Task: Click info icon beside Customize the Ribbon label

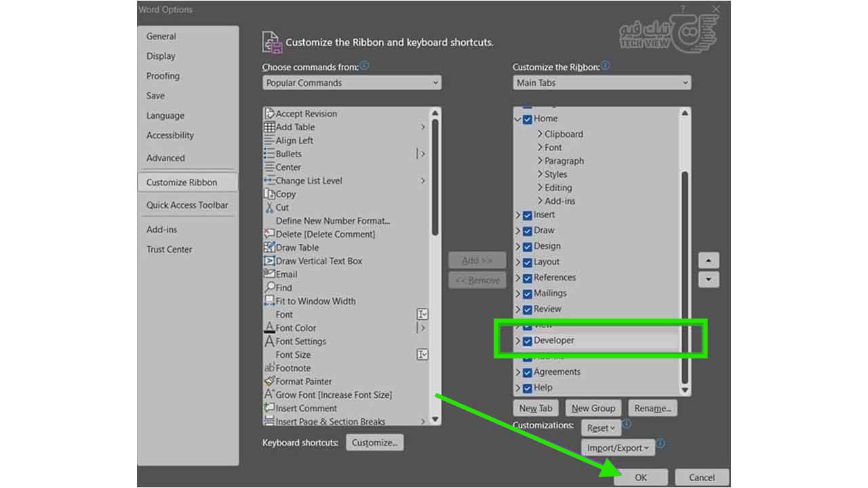Action: pos(606,66)
